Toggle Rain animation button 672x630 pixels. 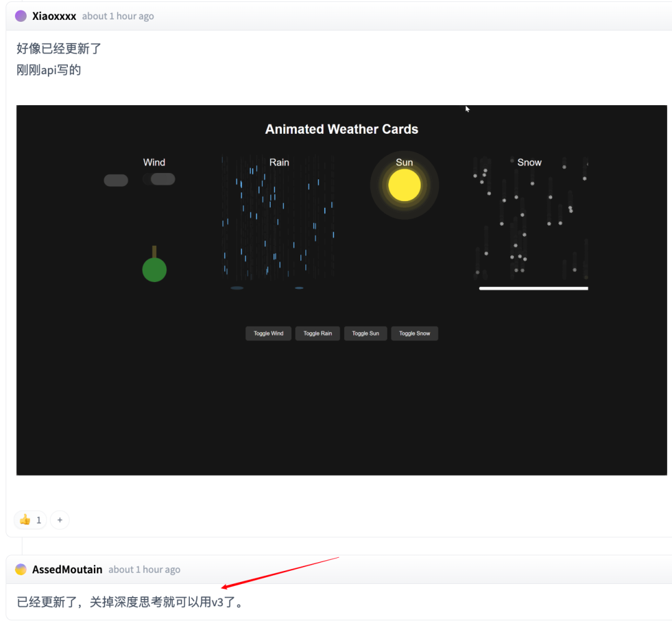(317, 333)
